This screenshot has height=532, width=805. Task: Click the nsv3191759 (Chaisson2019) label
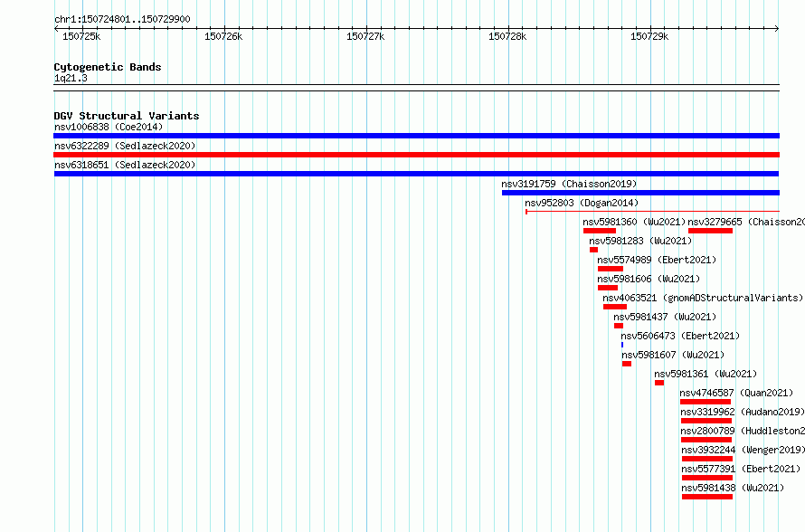tap(569, 184)
